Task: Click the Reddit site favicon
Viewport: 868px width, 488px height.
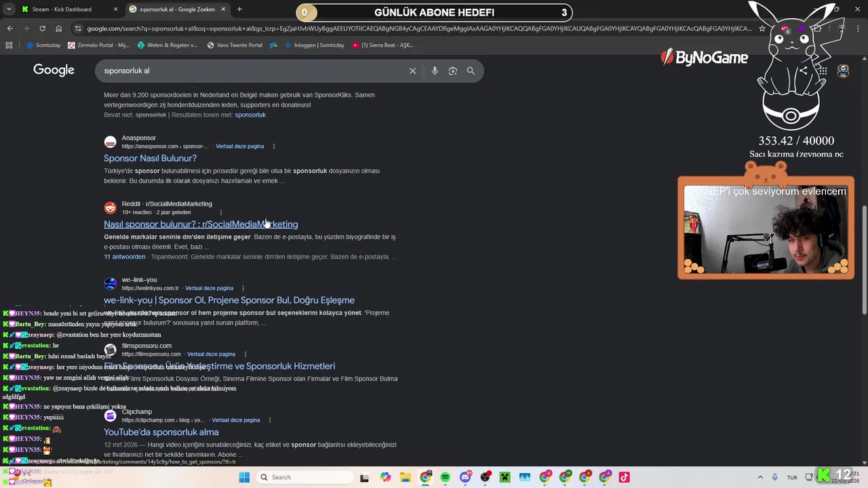Action: coord(110,208)
